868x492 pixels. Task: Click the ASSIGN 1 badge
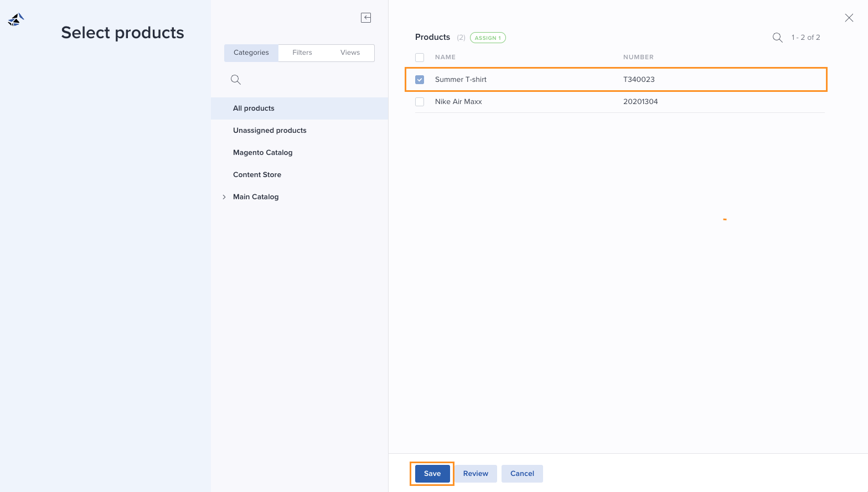pyautogui.click(x=488, y=38)
